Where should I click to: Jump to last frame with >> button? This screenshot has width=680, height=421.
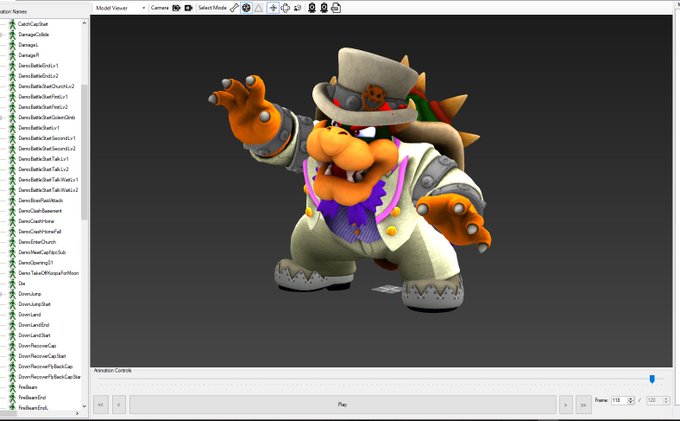pos(583,405)
